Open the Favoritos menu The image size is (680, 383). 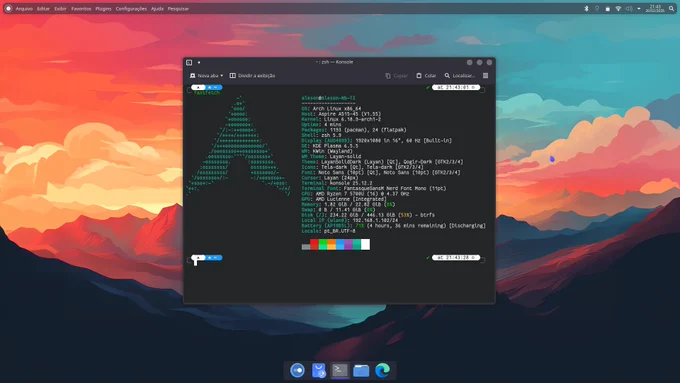(81, 9)
